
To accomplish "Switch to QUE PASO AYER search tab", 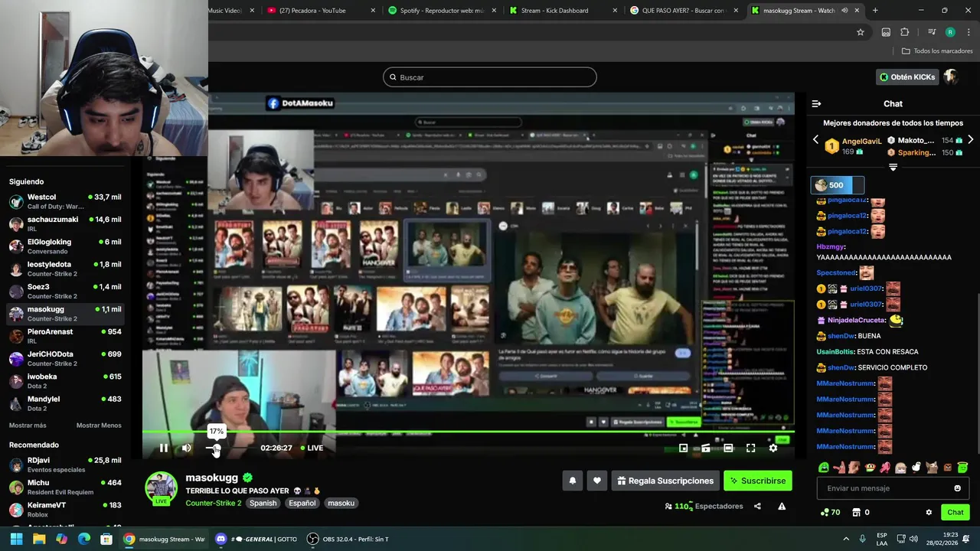I will [x=684, y=11].
